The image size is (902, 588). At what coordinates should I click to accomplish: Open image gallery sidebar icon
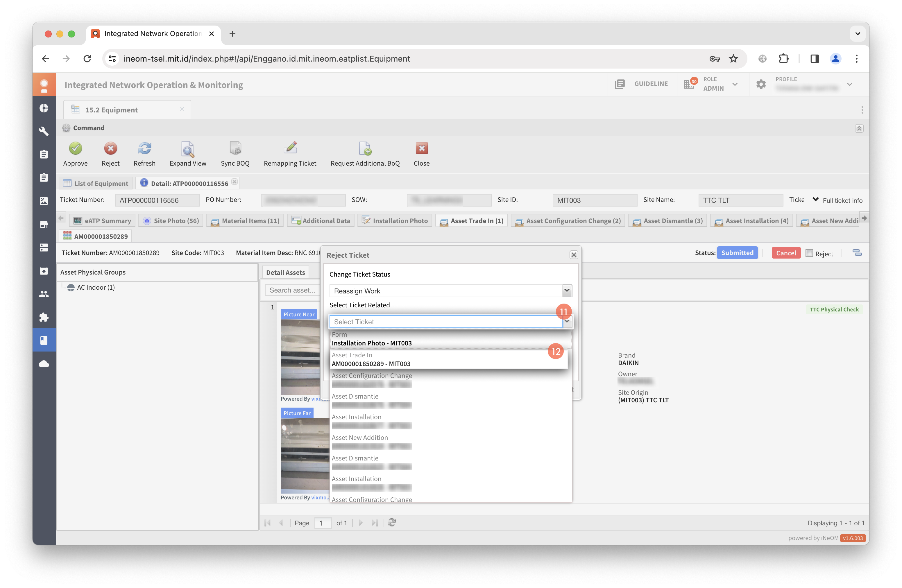tap(44, 201)
